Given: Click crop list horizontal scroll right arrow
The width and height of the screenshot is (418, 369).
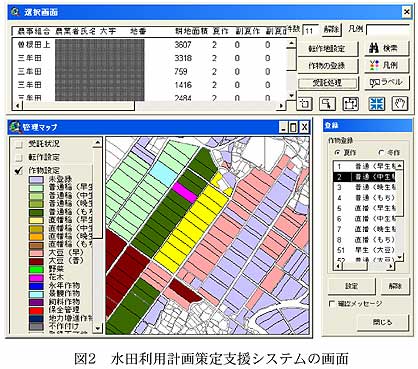Looking at the screenshot, I should click(x=391, y=266).
